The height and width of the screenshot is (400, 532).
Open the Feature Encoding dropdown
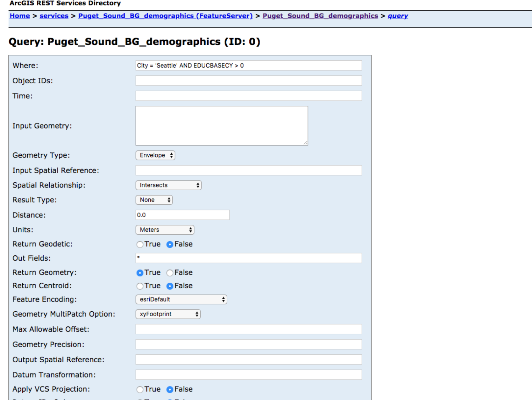point(181,299)
